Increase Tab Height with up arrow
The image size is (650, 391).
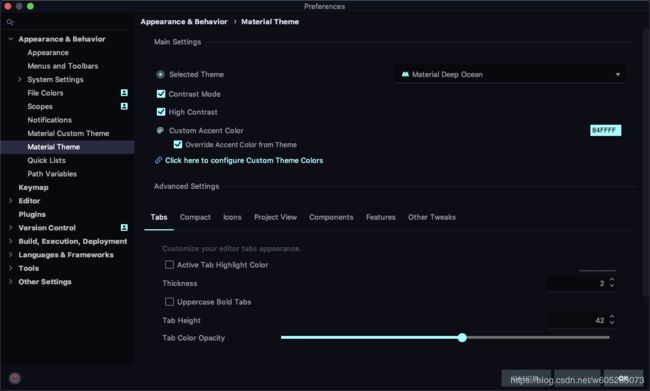point(612,317)
